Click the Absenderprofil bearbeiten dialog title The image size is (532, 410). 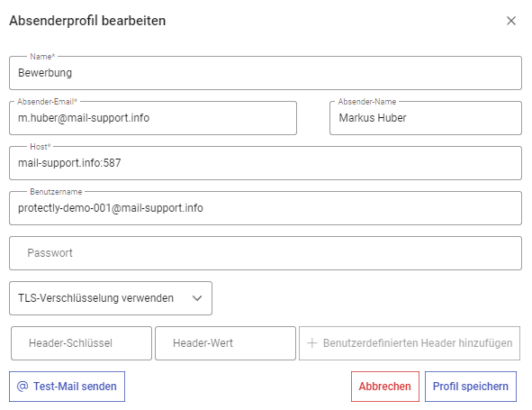pyautogui.click(x=87, y=21)
